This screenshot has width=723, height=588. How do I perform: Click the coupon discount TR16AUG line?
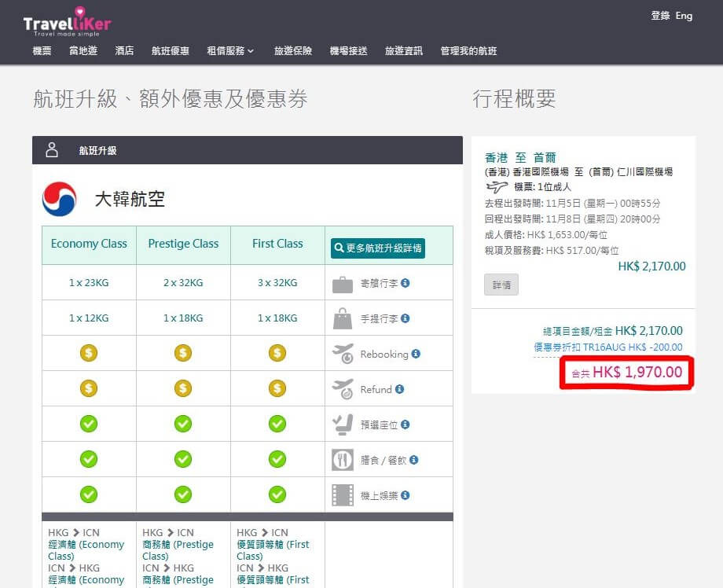pyautogui.click(x=608, y=347)
